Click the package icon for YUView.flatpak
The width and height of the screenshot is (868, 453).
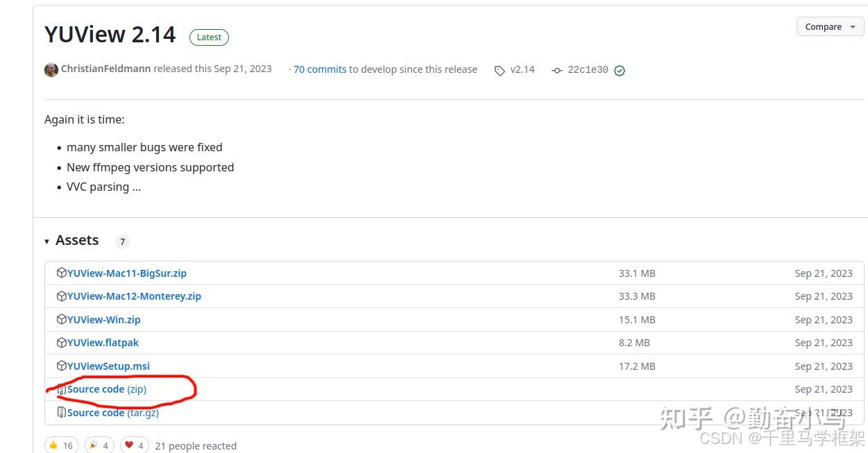click(x=62, y=343)
